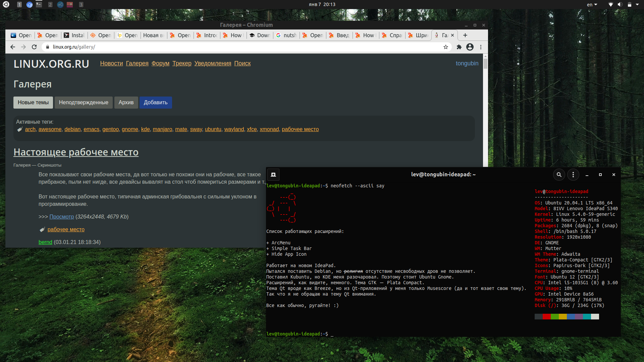Click the blue Добавить button
This screenshot has width=644, height=362.
156,103
